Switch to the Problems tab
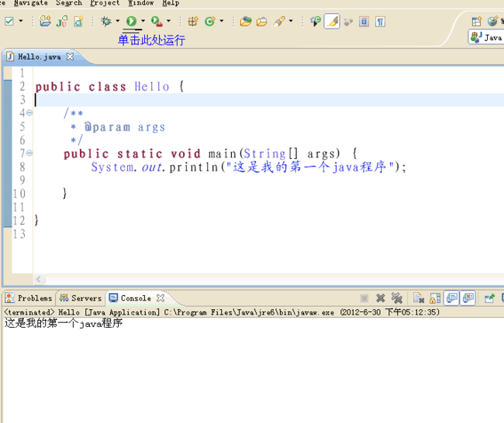Image resolution: width=504 pixels, height=423 pixels. 29,298
